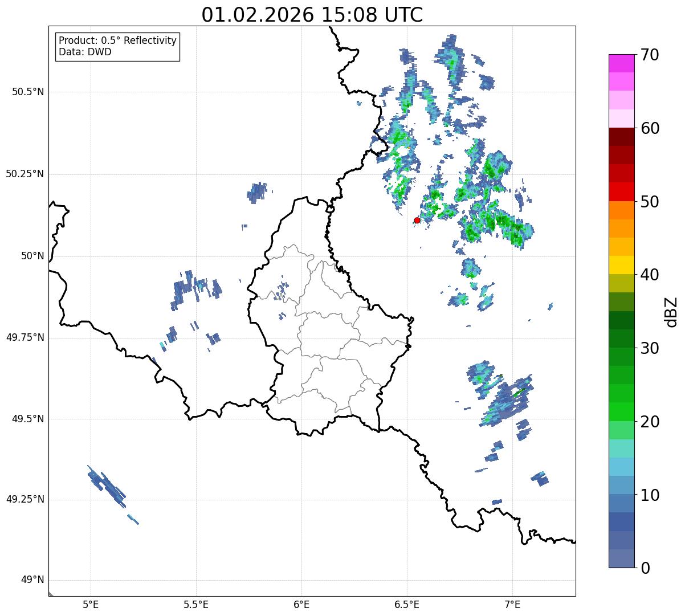Click the 6°E longitude label
Screen dimensions: 685x616
(x=301, y=604)
